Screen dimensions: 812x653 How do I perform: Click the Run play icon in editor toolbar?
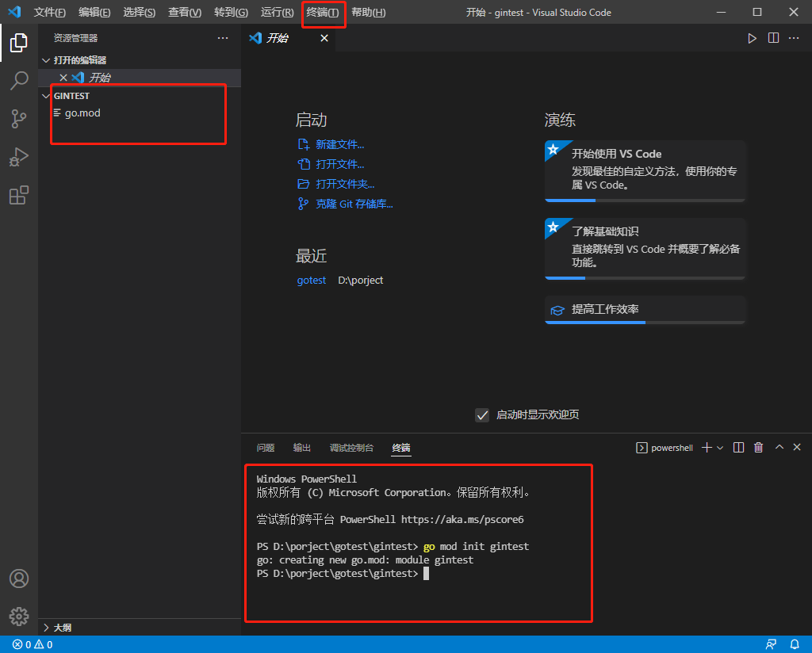pyautogui.click(x=752, y=38)
